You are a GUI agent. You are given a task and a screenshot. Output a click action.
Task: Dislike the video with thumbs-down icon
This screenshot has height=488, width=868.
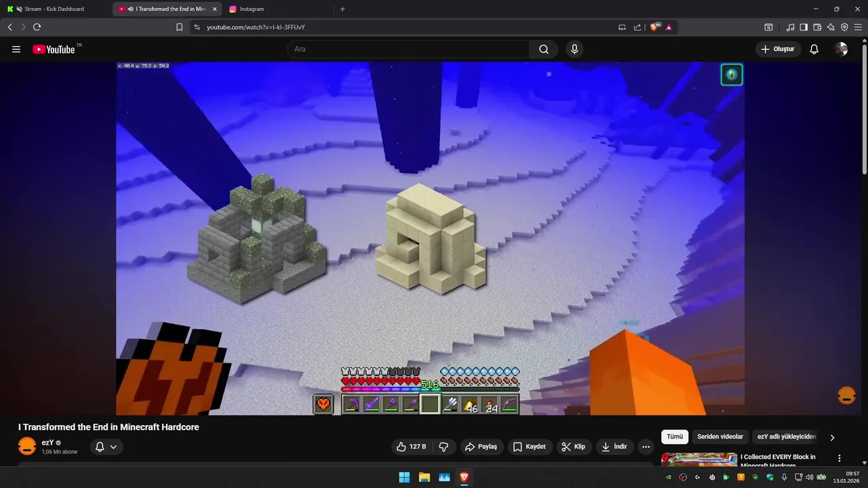point(444,447)
